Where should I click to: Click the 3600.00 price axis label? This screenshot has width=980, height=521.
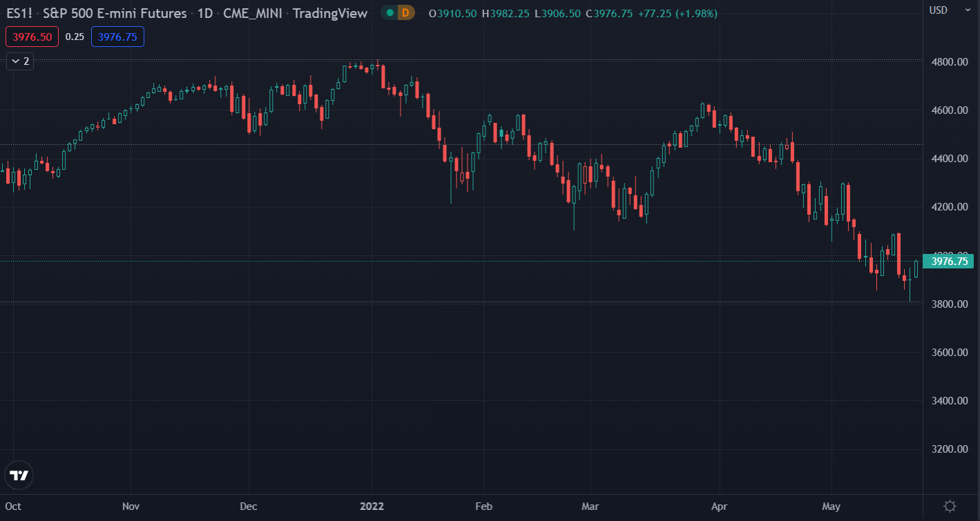[949, 353]
